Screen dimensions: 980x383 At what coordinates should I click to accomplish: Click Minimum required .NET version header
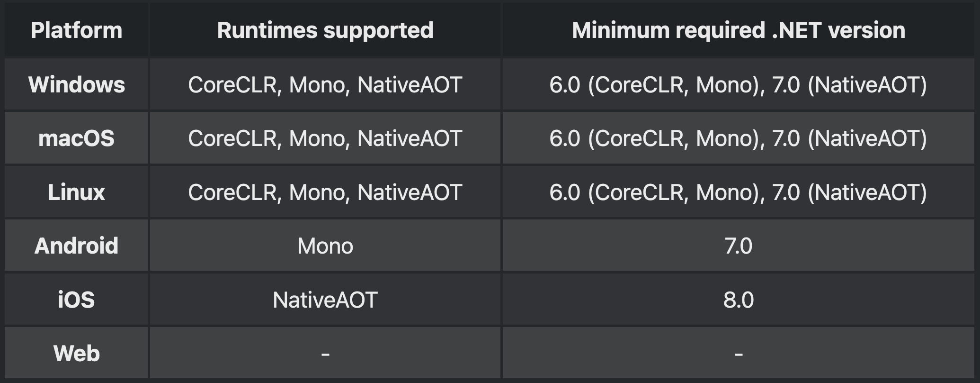click(738, 30)
